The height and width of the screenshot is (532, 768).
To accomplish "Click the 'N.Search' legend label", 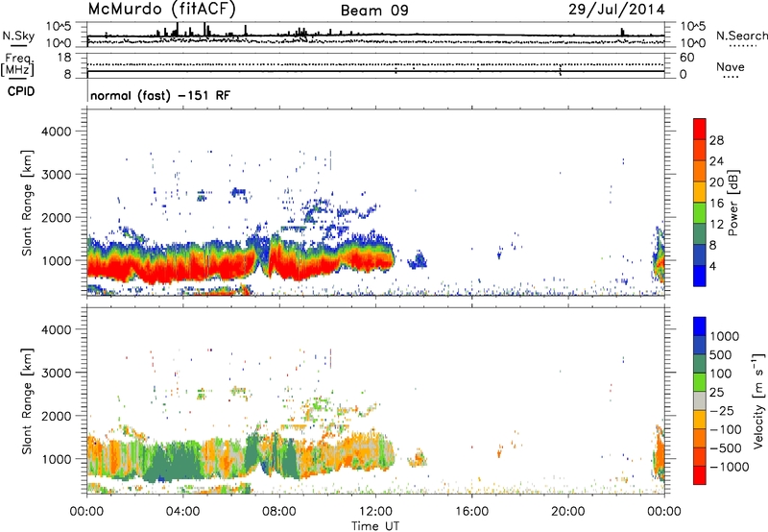I will 741,36.
